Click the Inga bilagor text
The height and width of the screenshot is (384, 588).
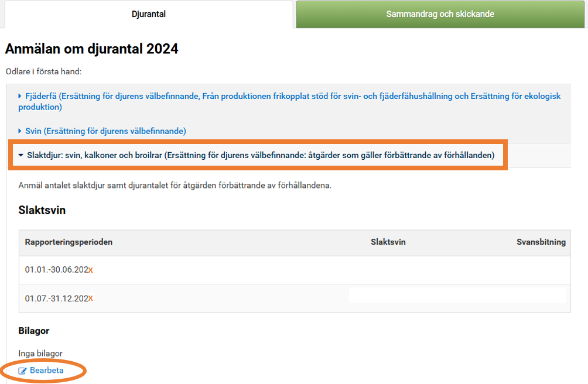tap(40, 353)
